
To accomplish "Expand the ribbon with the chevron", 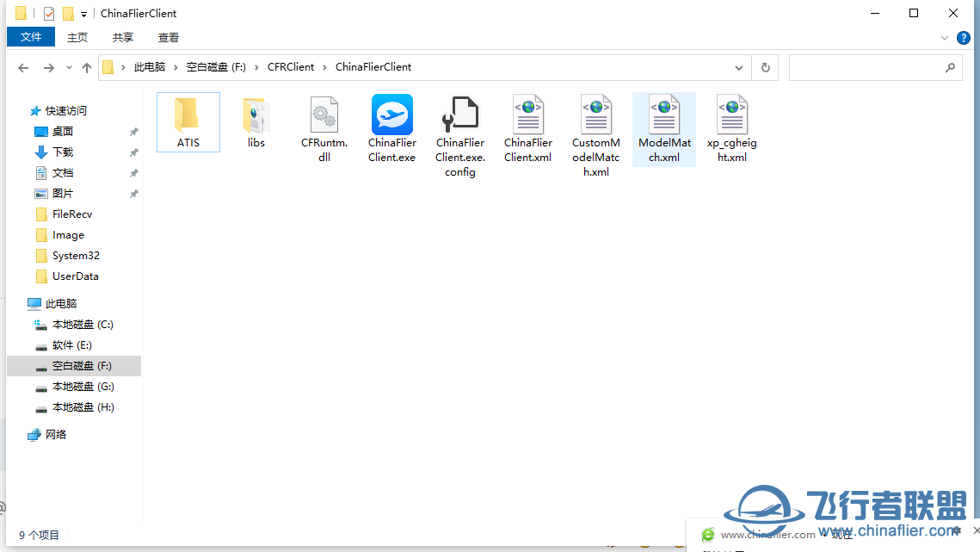I will (945, 38).
